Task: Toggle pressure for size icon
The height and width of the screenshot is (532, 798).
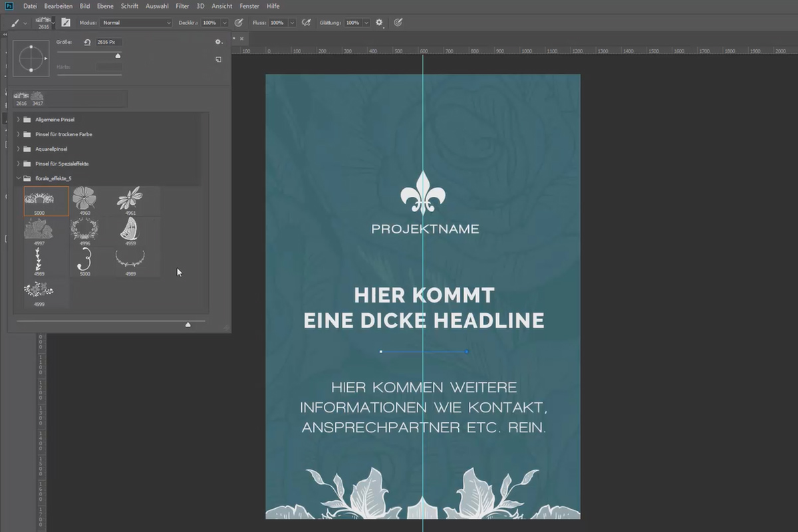Action: 398,22
